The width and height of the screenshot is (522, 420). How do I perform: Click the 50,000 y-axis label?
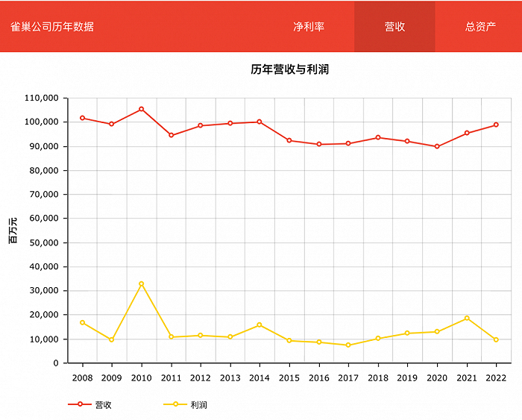coord(44,242)
